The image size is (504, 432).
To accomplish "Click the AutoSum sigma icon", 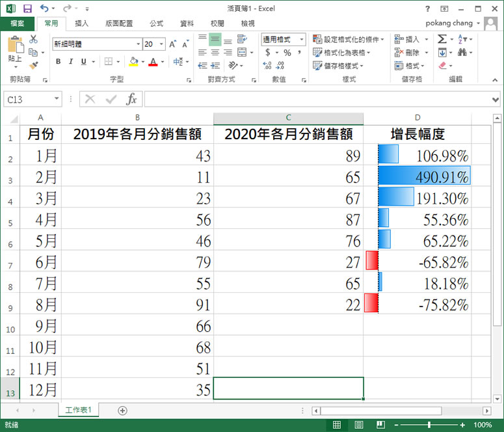I will tap(442, 40).
